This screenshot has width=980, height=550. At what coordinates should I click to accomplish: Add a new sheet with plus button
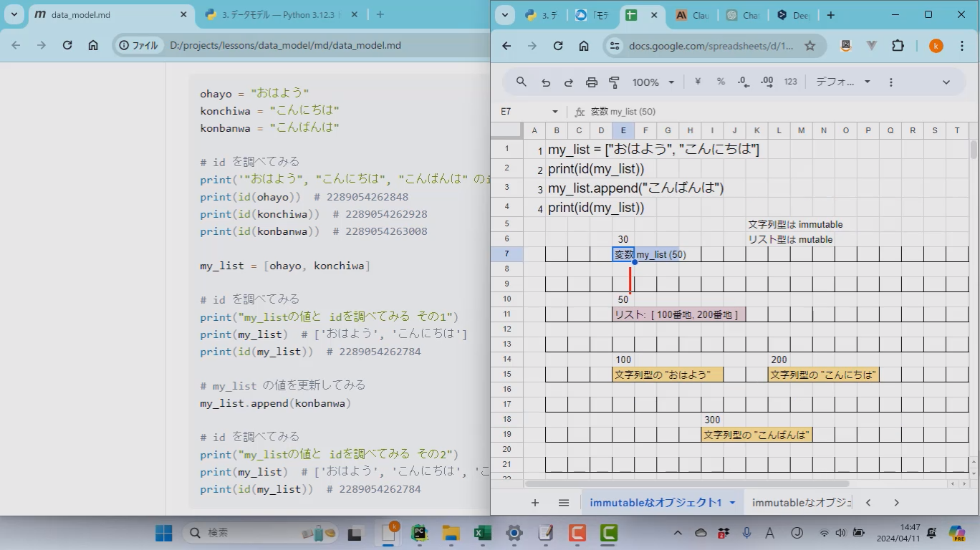click(x=535, y=503)
